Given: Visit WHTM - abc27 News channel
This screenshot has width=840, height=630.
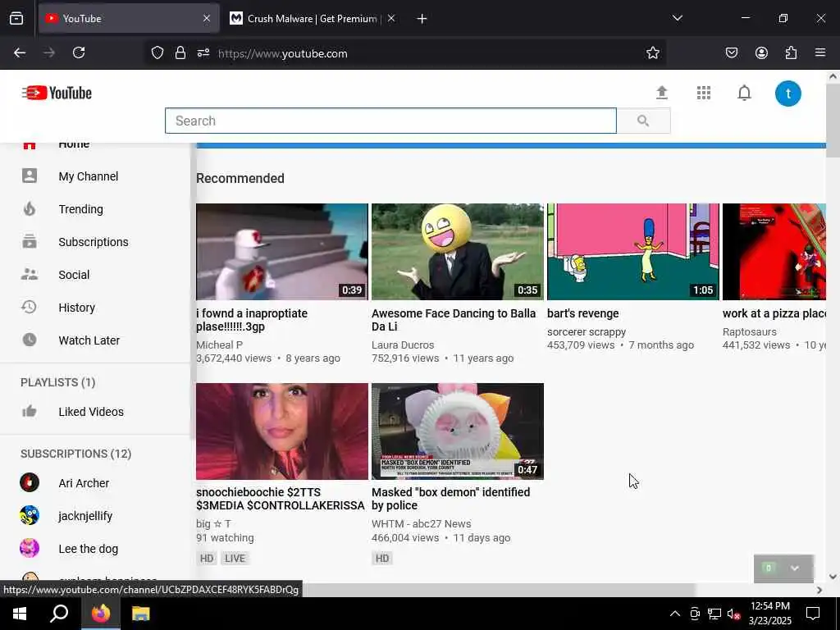Looking at the screenshot, I should click(422, 524).
